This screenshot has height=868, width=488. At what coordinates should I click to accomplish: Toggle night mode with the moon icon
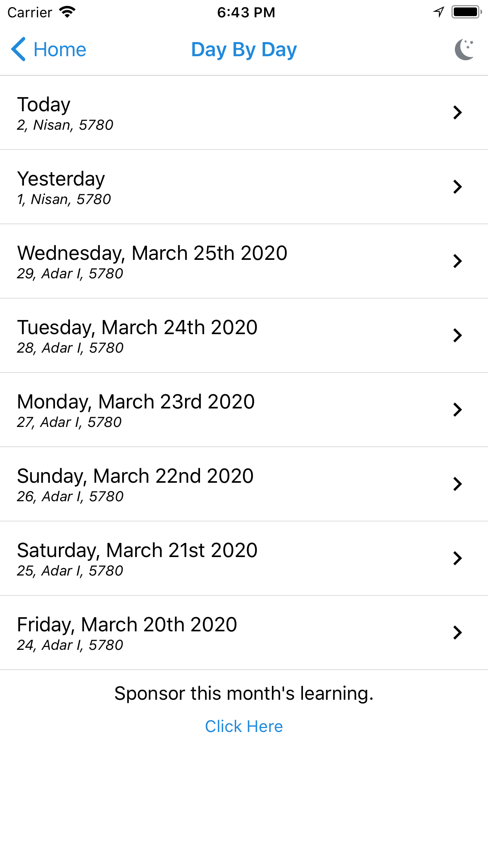click(x=464, y=50)
